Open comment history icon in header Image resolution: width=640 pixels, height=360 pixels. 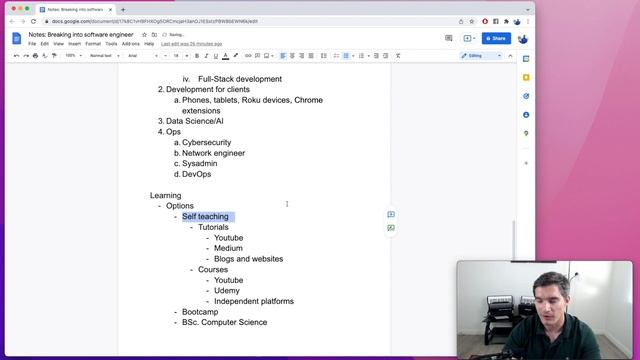coord(449,38)
